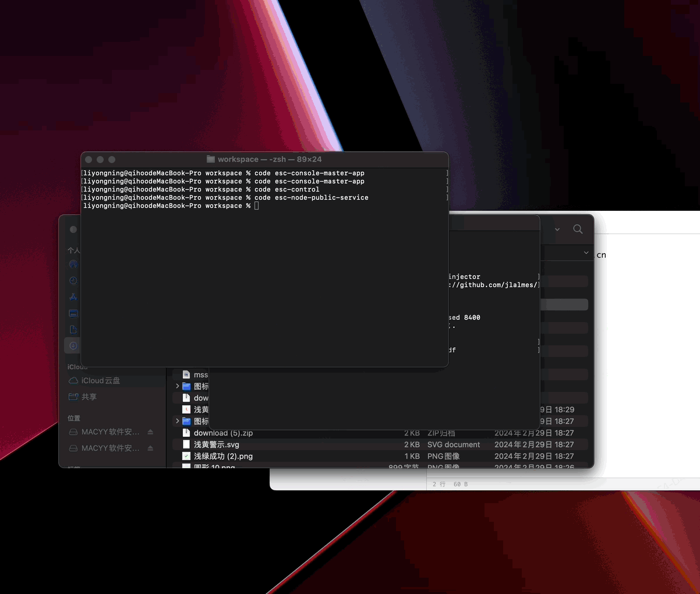
Task: Open the dropdown chevron beside the search icon
Action: pyautogui.click(x=557, y=229)
